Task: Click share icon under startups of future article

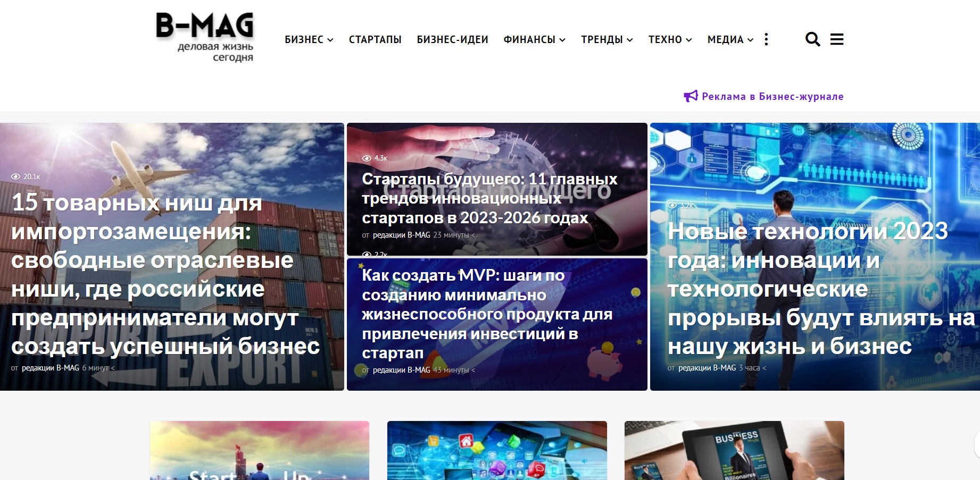Action: tap(473, 235)
